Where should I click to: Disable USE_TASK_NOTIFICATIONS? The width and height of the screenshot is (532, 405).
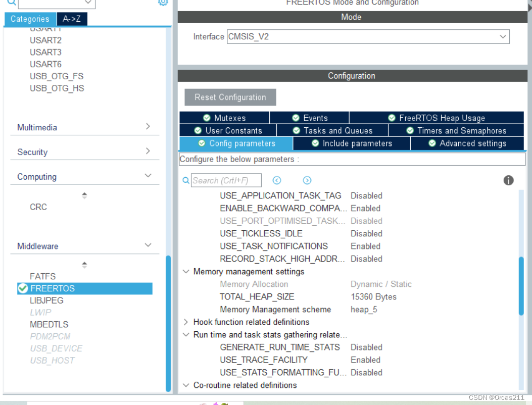click(365, 246)
